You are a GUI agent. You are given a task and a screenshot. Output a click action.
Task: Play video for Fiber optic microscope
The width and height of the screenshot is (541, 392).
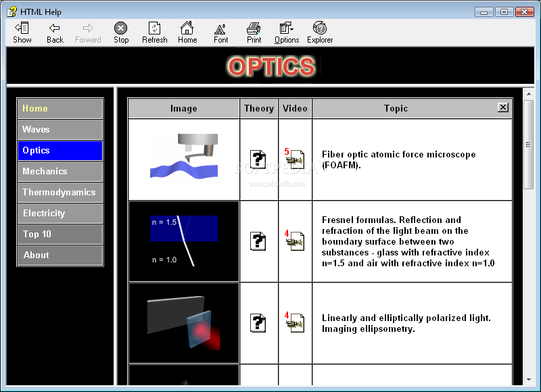295,159
